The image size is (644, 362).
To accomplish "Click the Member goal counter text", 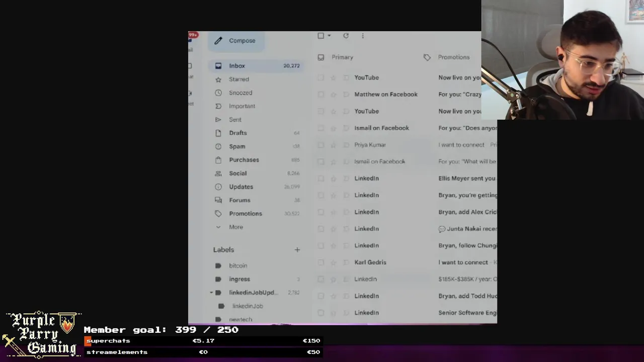I will tap(161, 330).
